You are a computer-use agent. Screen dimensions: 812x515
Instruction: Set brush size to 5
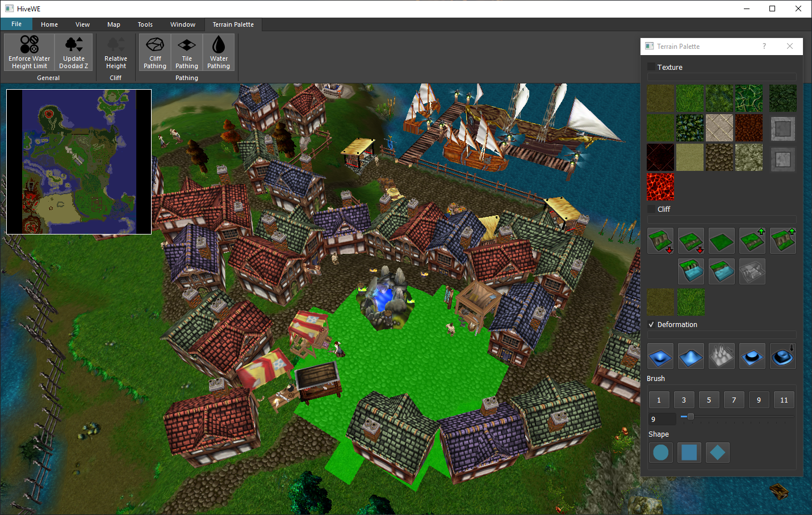tap(709, 400)
